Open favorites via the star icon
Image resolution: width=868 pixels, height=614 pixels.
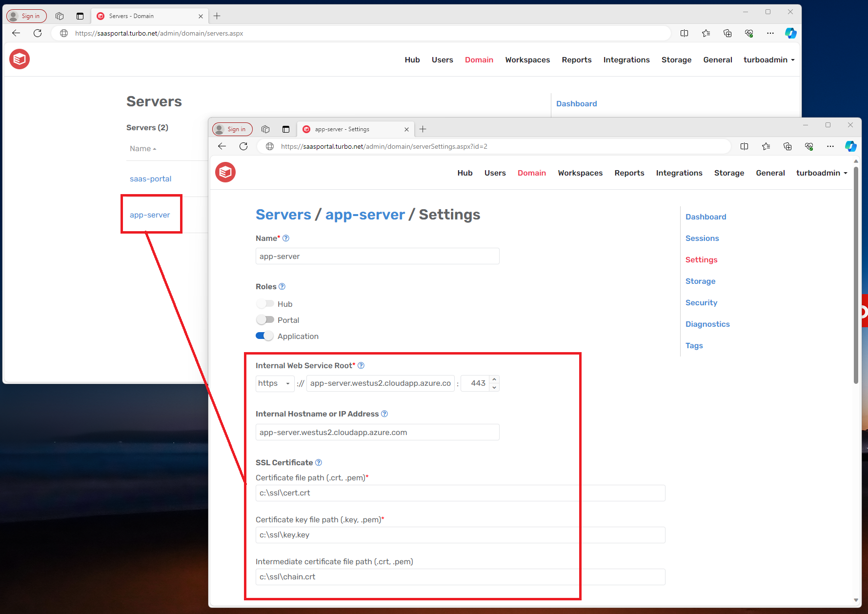tap(766, 146)
